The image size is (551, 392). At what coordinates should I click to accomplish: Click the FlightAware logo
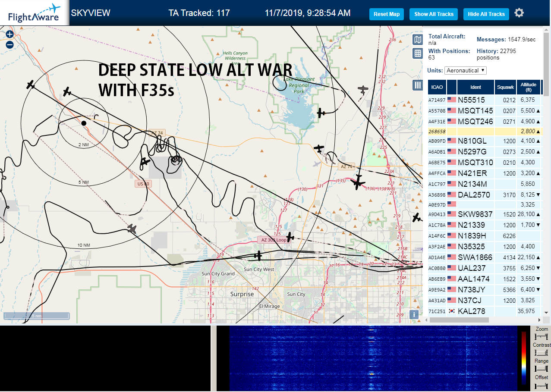[x=34, y=13]
